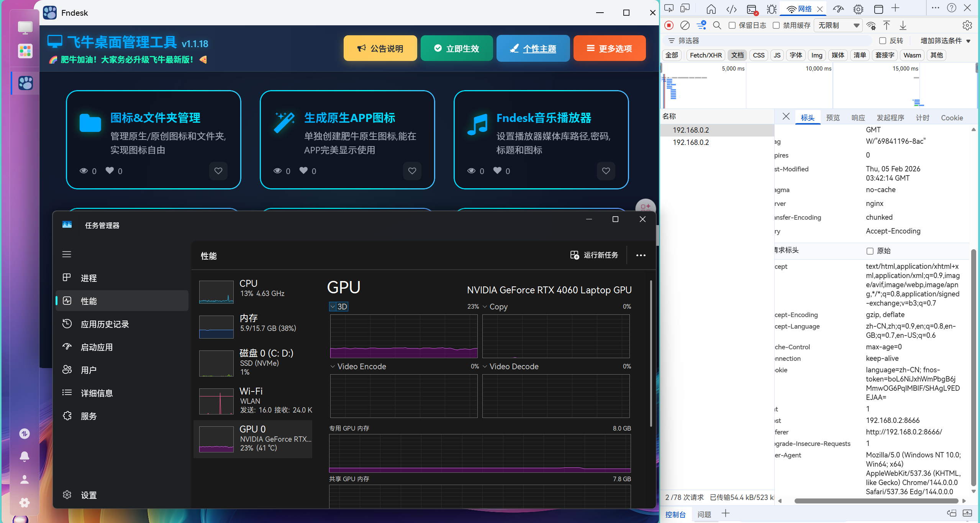The height and width of the screenshot is (523, 980).
Task: Click the 运行新任务 icon in Task Manager
Action: [x=574, y=255]
